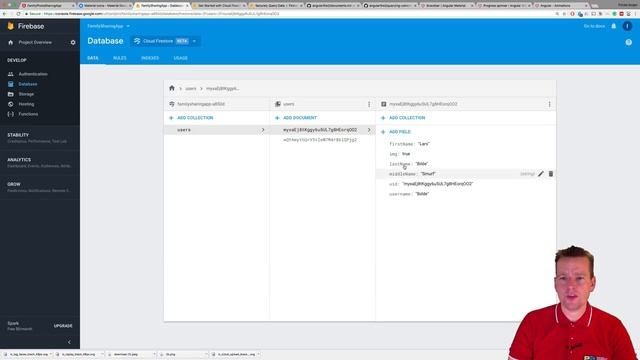Open Storage in the sidebar

coord(26,94)
